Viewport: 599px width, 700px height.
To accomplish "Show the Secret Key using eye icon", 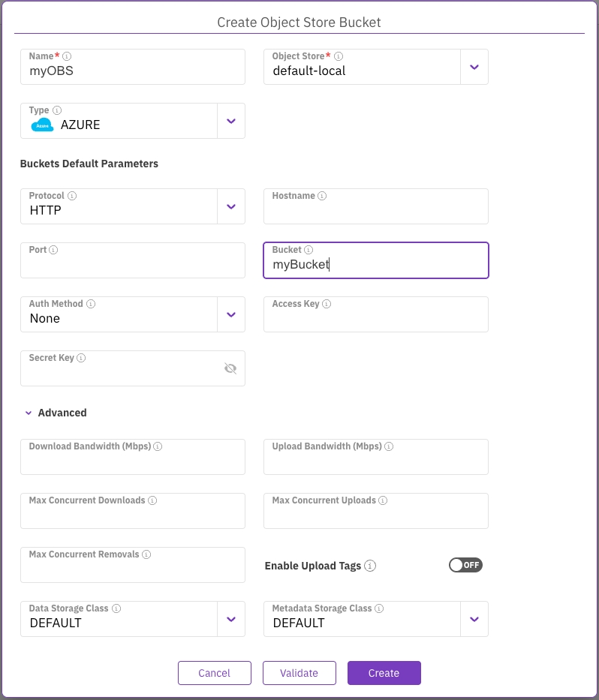I will pos(230,368).
